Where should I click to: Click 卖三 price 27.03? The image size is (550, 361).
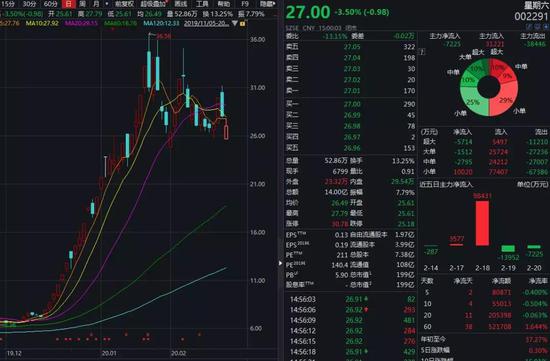click(x=352, y=69)
